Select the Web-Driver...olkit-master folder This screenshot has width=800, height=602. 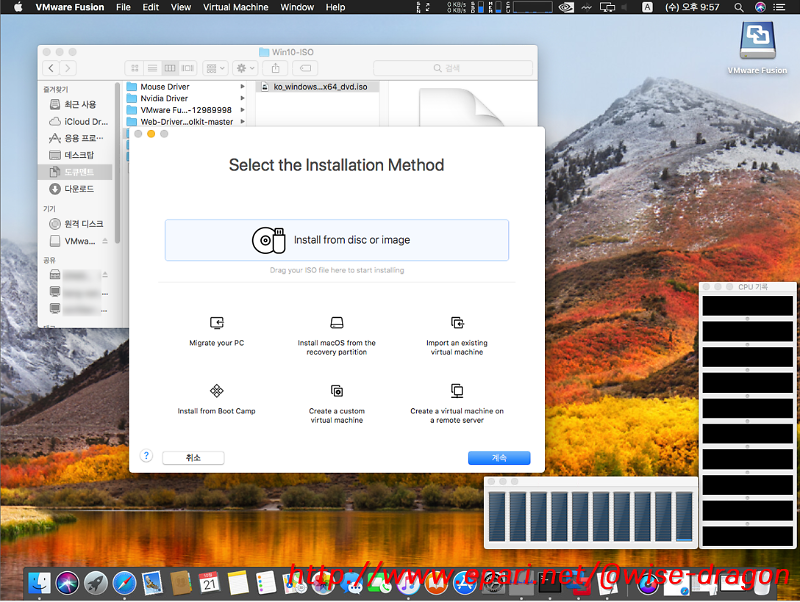coord(186,122)
